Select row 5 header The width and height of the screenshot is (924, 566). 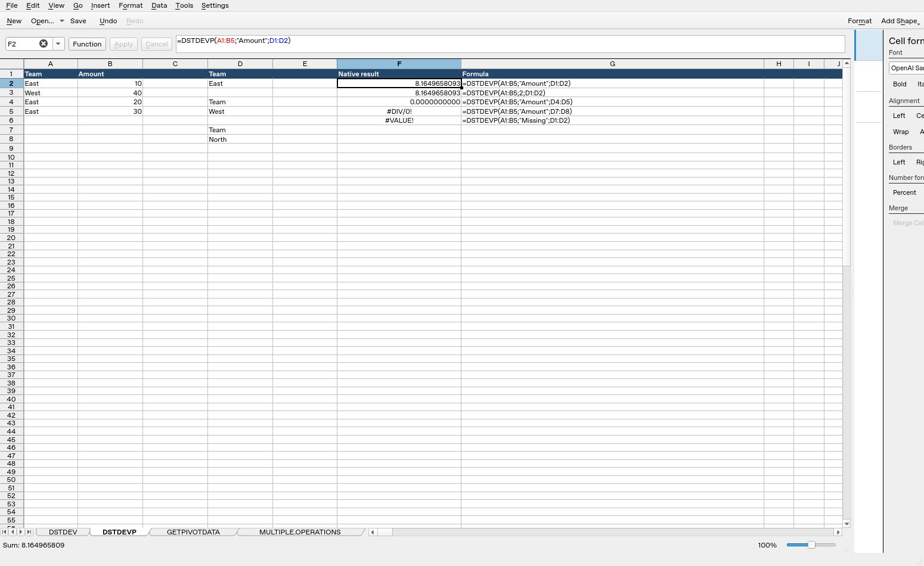click(x=11, y=111)
